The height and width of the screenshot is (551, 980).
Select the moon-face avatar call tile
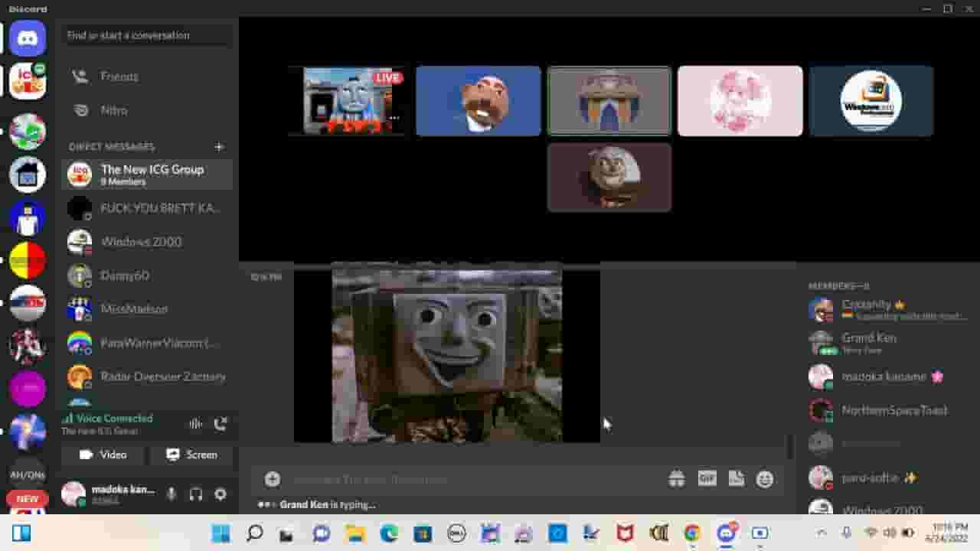click(x=609, y=178)
